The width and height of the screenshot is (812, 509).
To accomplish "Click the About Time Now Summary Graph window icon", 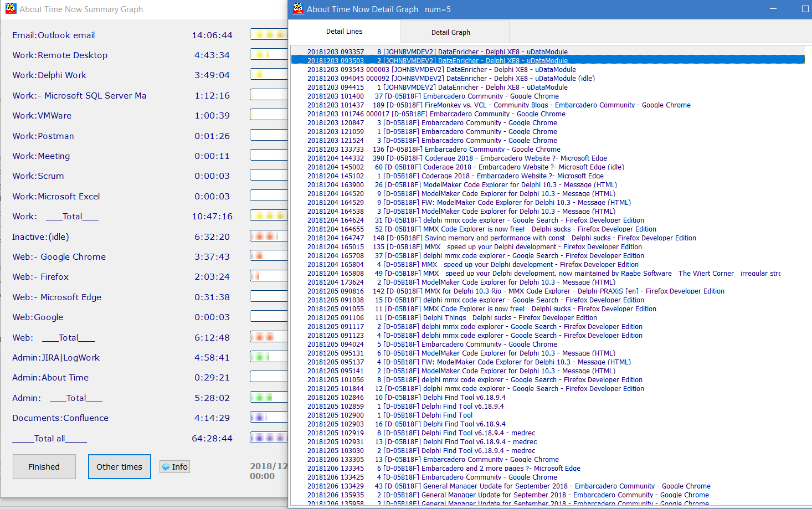I will [11, 9].
